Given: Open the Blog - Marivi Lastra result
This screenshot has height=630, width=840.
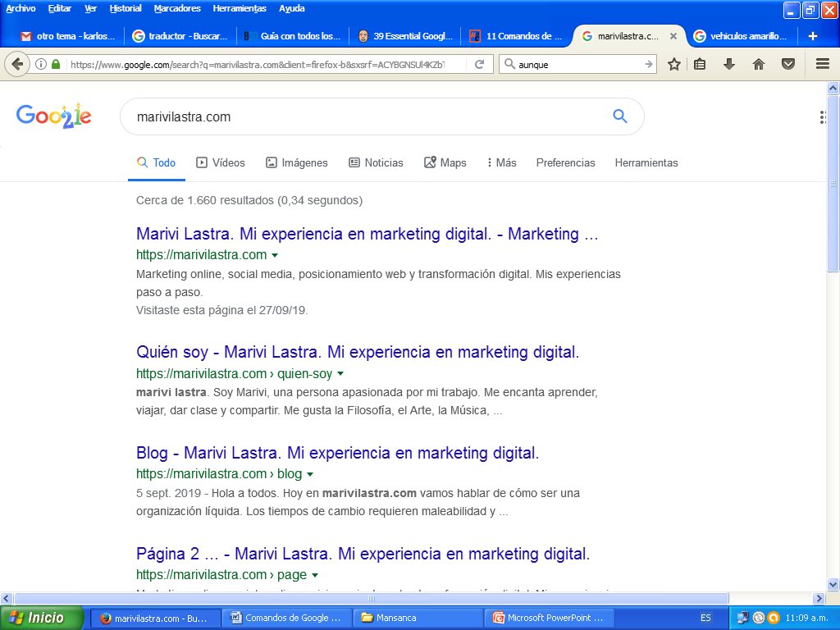Looking at the screenshot, I should point(337,453).
